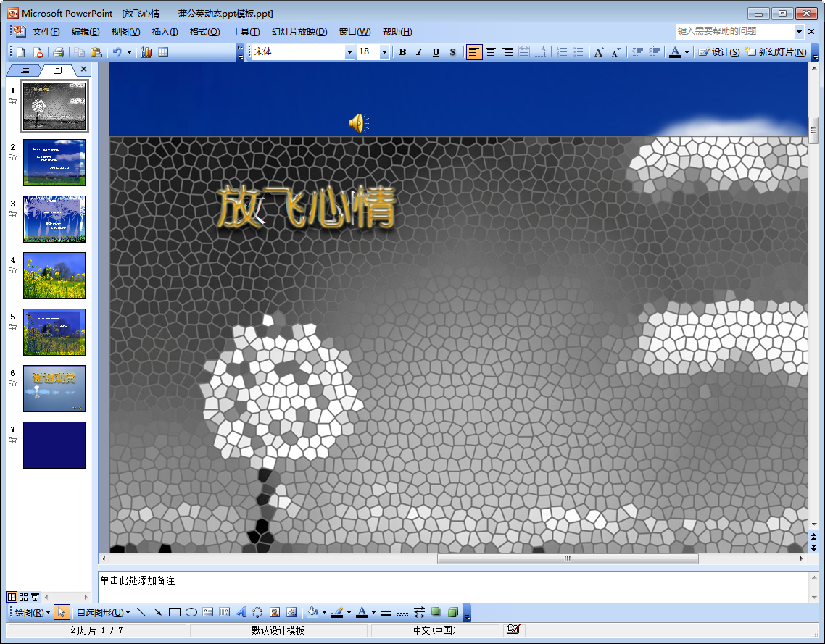Increase the indent level
This screenshot has height=644, width=825.
[655, 52]
